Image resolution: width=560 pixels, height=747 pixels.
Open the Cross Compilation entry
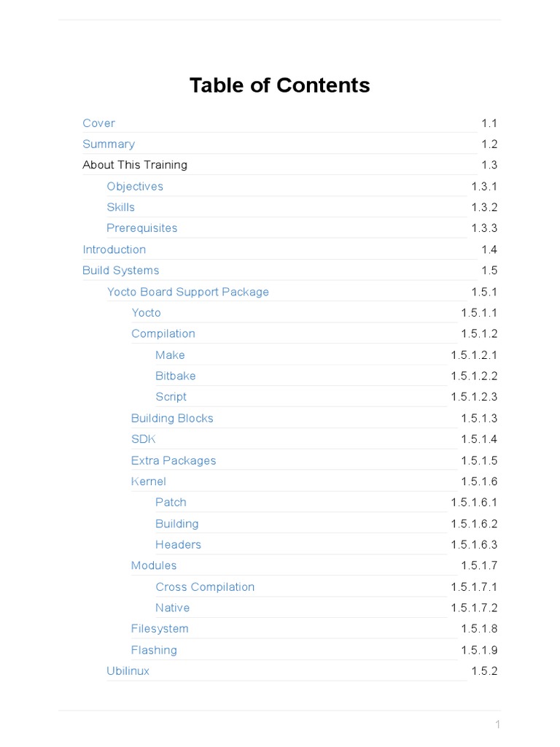(x=205, y=587)
